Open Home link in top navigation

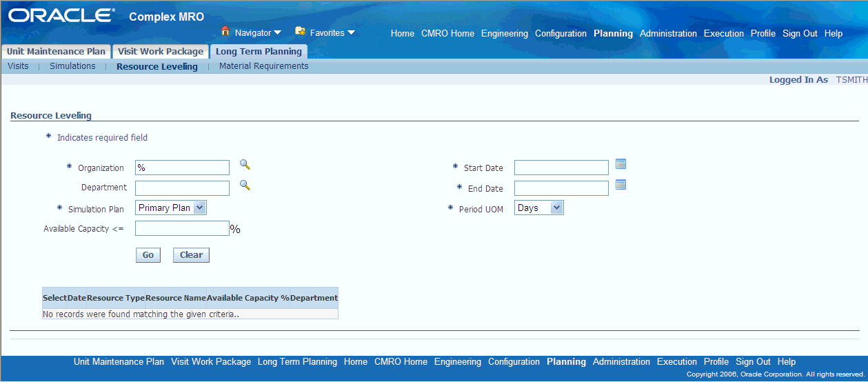coord(403,33)
